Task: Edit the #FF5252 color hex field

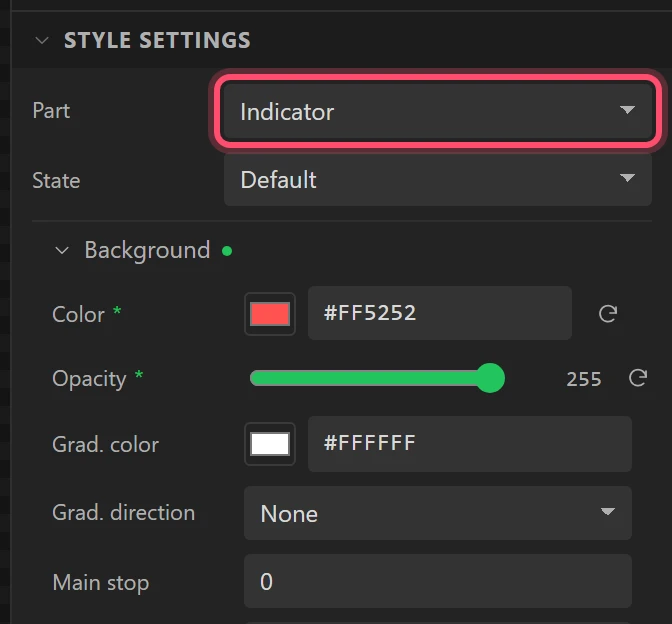Action: pos(440,313)
